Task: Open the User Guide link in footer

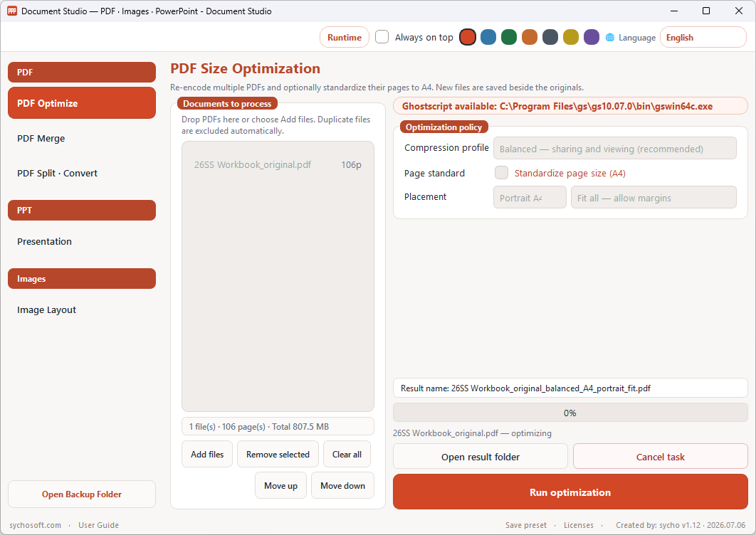Action: [98, 525]
